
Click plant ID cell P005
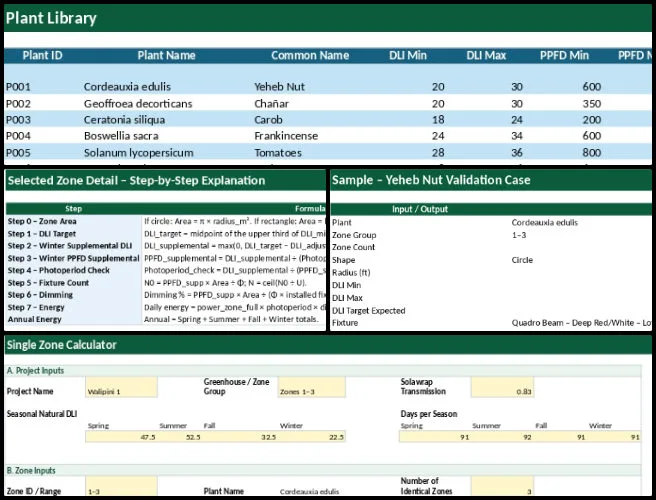click(18, 153)
